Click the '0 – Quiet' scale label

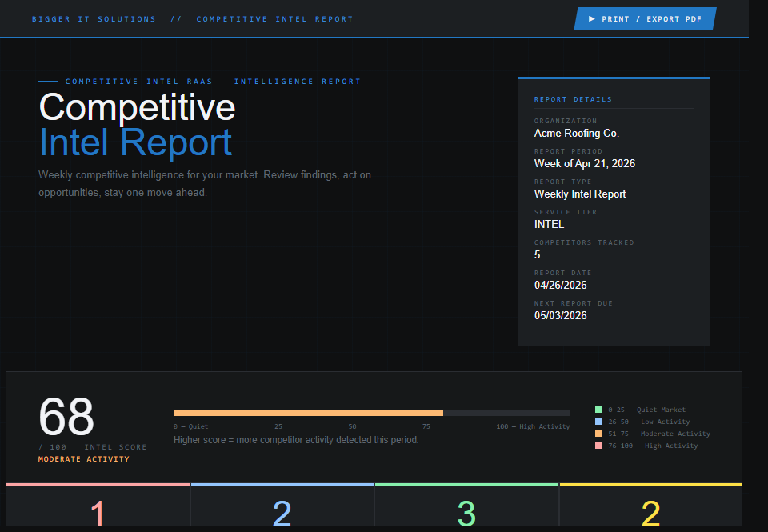pos(190,426)
